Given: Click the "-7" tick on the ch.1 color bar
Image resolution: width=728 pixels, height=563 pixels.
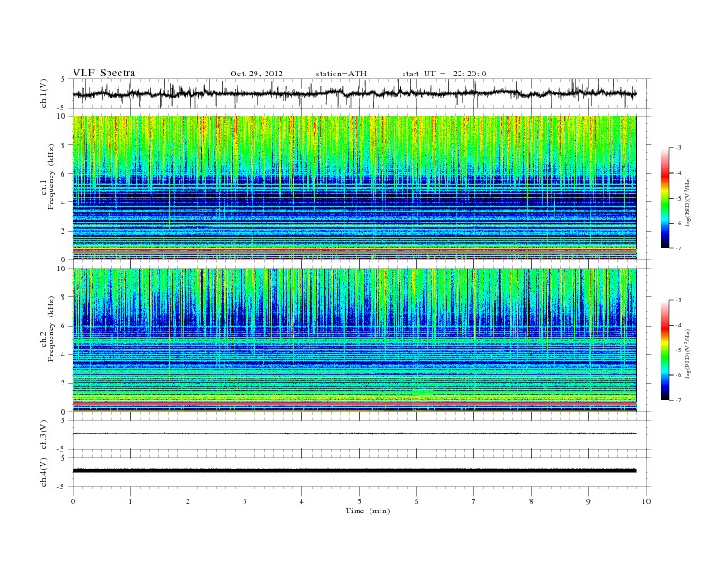Looking at the screenshot, I should click(678, 248).
